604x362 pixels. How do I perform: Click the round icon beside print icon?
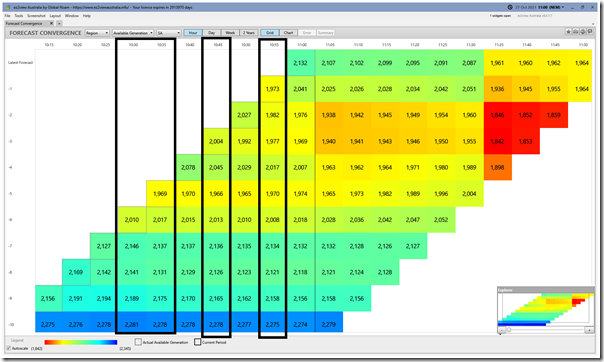pos(583,32)
